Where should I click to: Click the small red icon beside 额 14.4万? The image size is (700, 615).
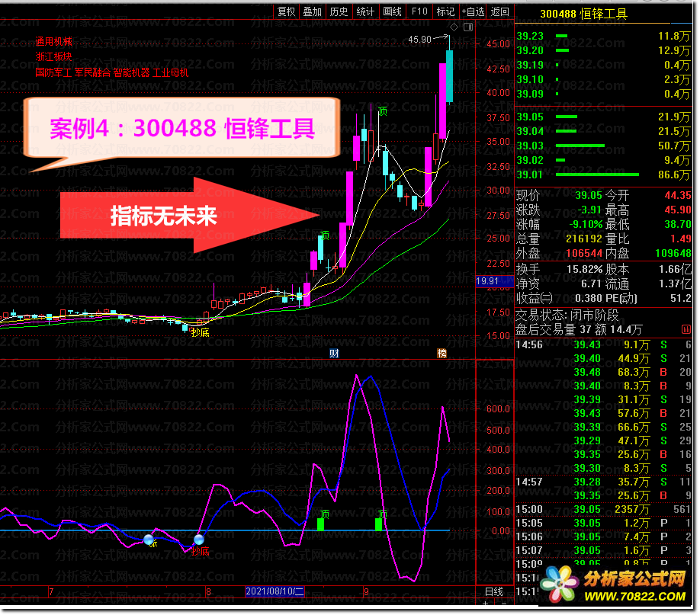[686, 330]
